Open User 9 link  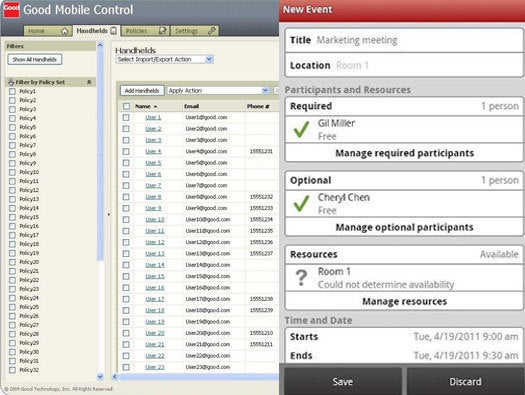[x=153, y=208]
